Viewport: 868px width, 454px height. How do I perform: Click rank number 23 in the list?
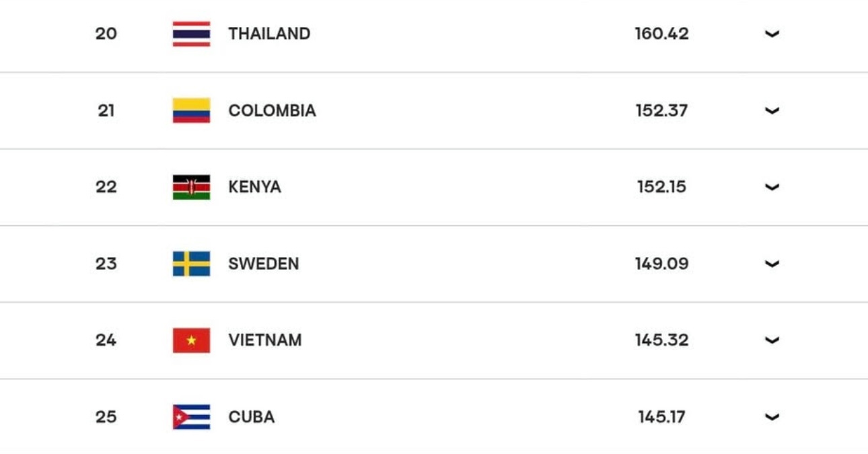(x=106, y=264)
